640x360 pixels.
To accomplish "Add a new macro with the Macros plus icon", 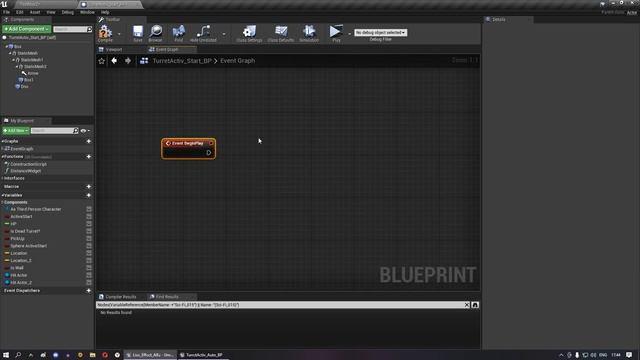I will click(89, 187).
